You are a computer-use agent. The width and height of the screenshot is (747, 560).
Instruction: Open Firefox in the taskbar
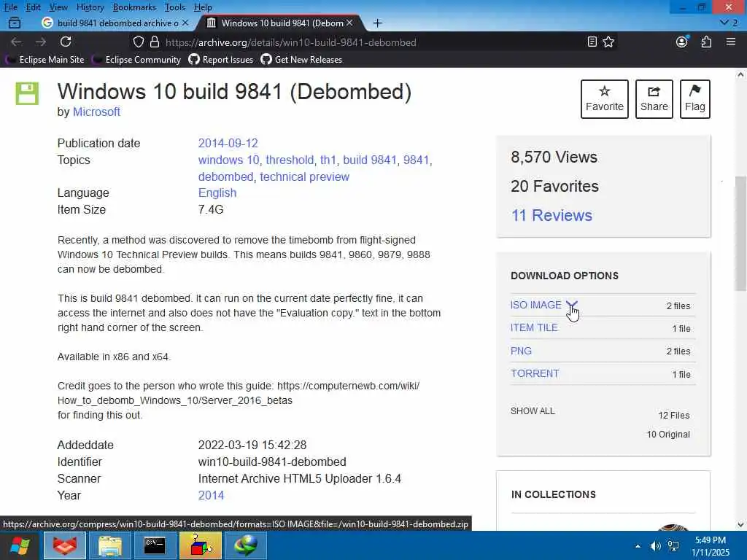click(65, 545)
